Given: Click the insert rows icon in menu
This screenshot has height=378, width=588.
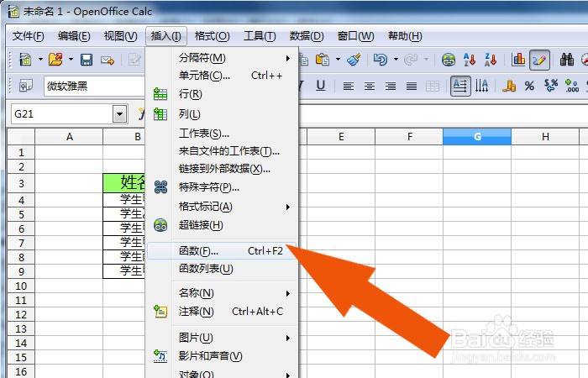Looking at the screenshot, I should [160, 94].
